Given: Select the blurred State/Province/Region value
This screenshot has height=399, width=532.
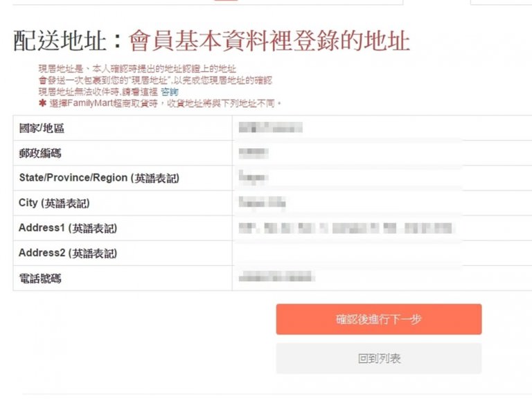Looking at the screenshot, I should click(x=253, y=178).
